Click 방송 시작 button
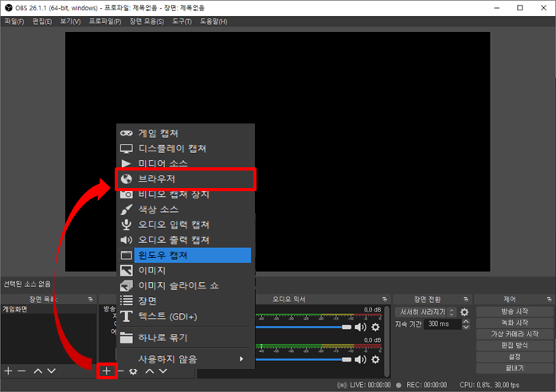Viewport: 556px width, 392px height. (515, 312)
